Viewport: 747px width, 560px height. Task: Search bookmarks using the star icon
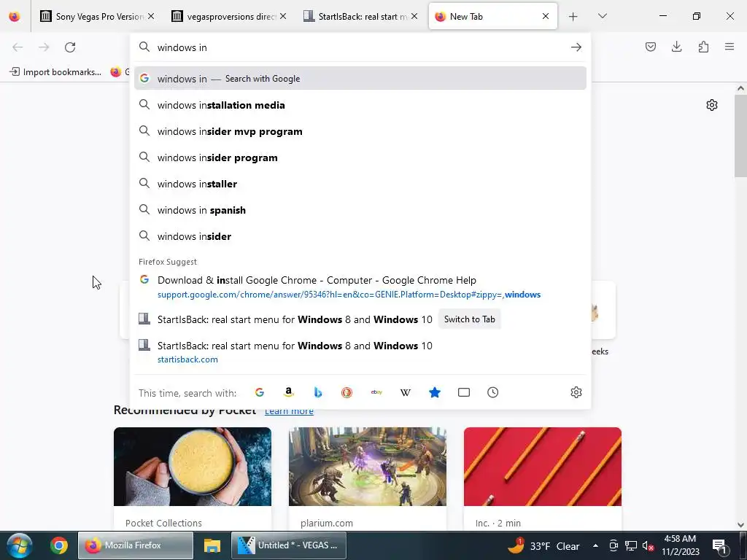[x=435, y=392]
